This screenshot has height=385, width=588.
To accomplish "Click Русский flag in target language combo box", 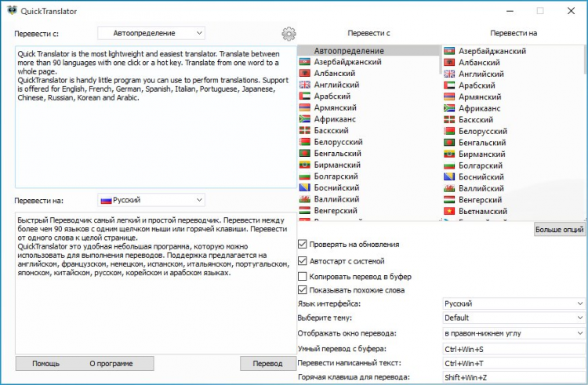I will (x=106, y=201).
